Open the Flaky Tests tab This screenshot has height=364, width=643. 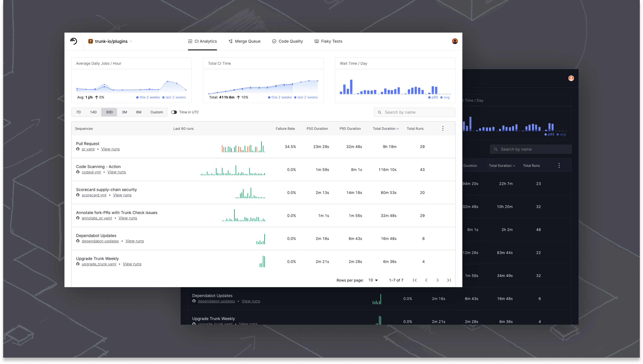[x=328, y=41]
